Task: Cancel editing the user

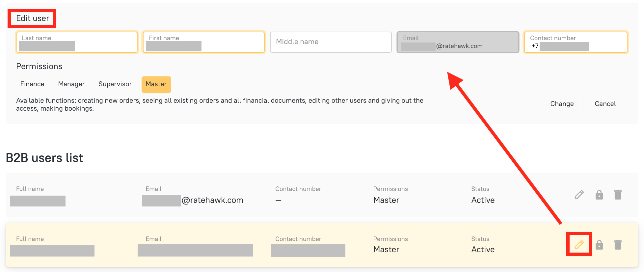Action: click(605, 104)
